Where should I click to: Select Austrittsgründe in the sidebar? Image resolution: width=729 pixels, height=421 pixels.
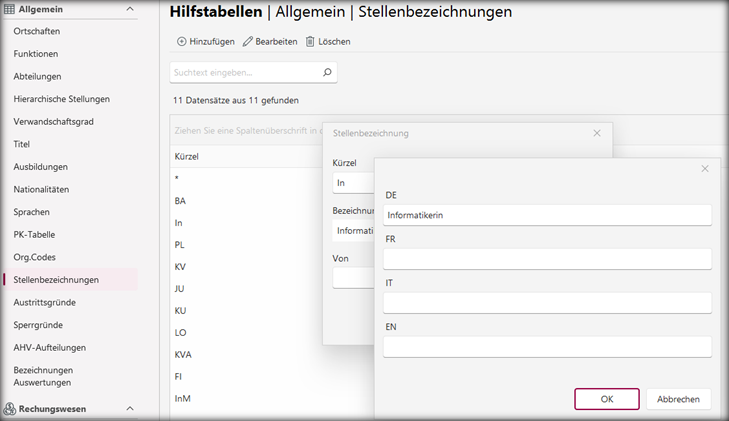[44, 302]
